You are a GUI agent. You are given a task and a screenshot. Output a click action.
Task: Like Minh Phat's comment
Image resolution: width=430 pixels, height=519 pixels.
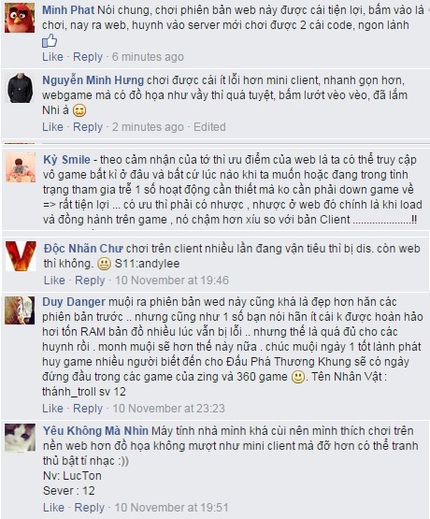52,57
